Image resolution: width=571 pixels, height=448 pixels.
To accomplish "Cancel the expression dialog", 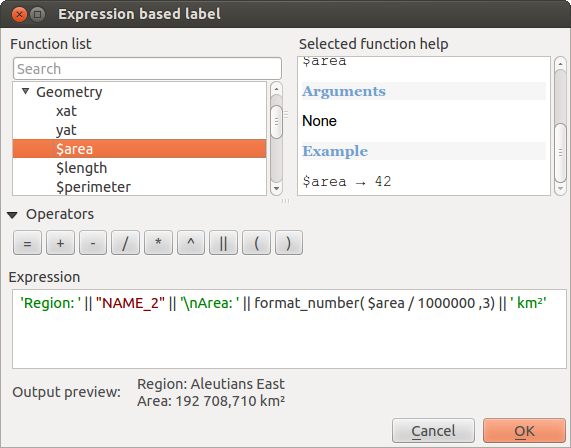I will tap(433, 431).
